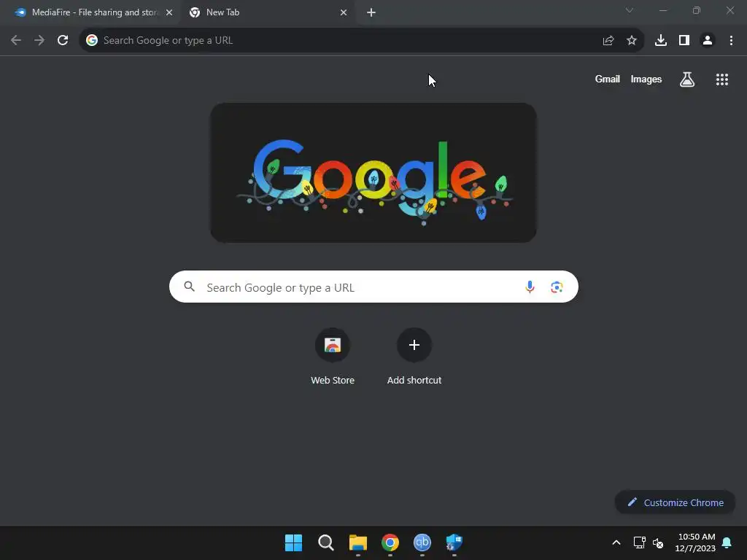
Task: Close the MediaFire tab
Action: click(169, 12)
